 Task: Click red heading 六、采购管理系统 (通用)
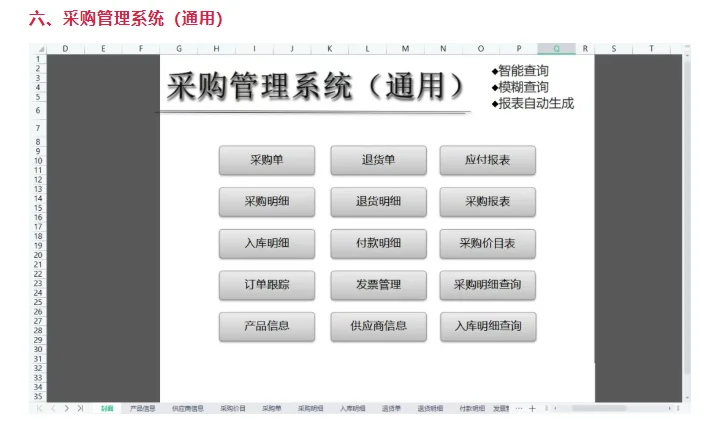126,19
